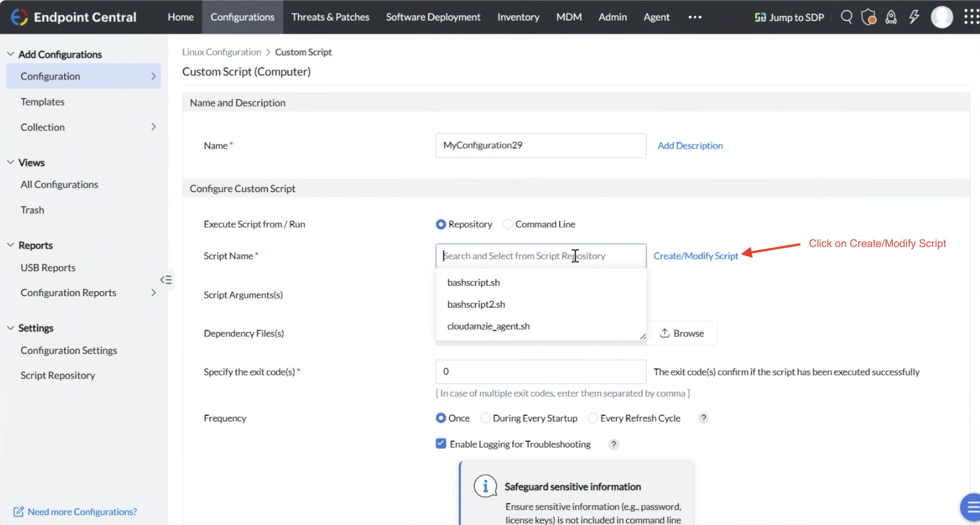Uncheck Enable Logging for Troubleshooting
The width and height of the screenshot is (980, 525).
coord(441,444)
